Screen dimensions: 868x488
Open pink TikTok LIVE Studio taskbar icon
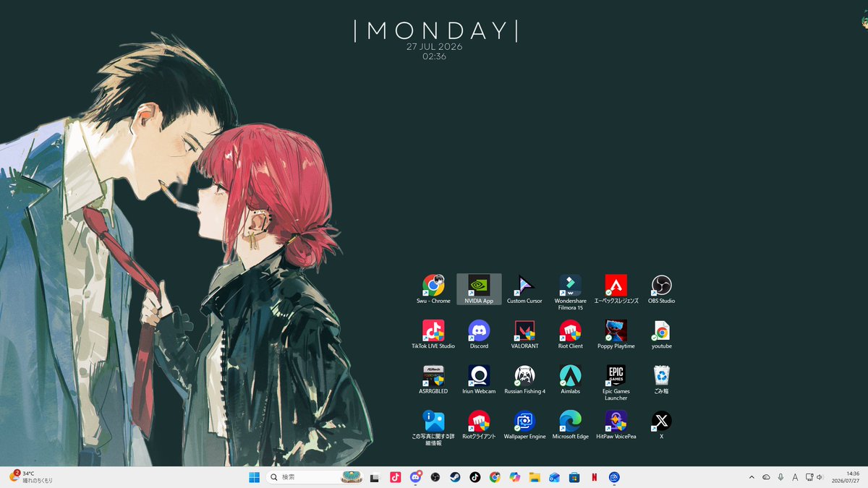click(x=395, y=477)
